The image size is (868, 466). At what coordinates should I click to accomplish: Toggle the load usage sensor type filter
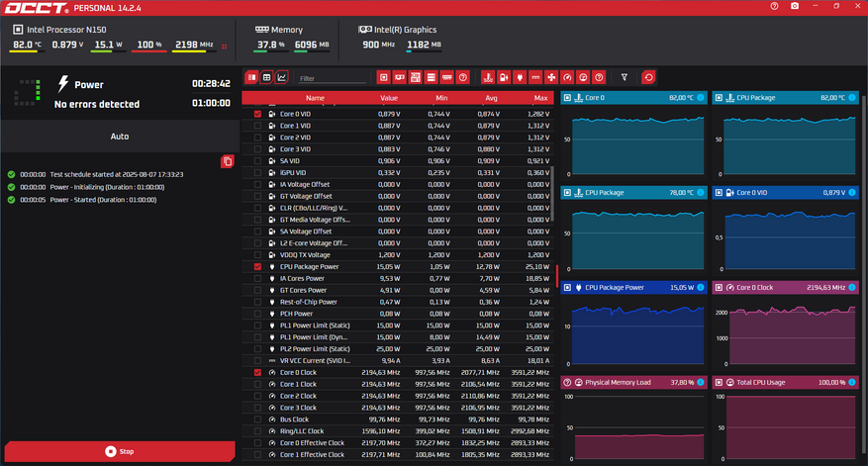point(583,77)
